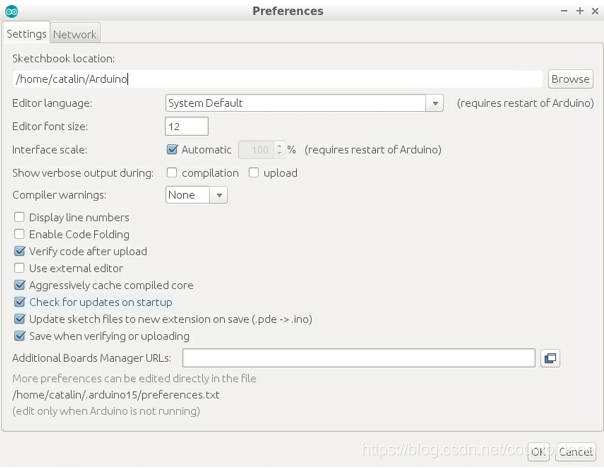Uncheck Save when verifying or uploading

[x=19, y=336]
